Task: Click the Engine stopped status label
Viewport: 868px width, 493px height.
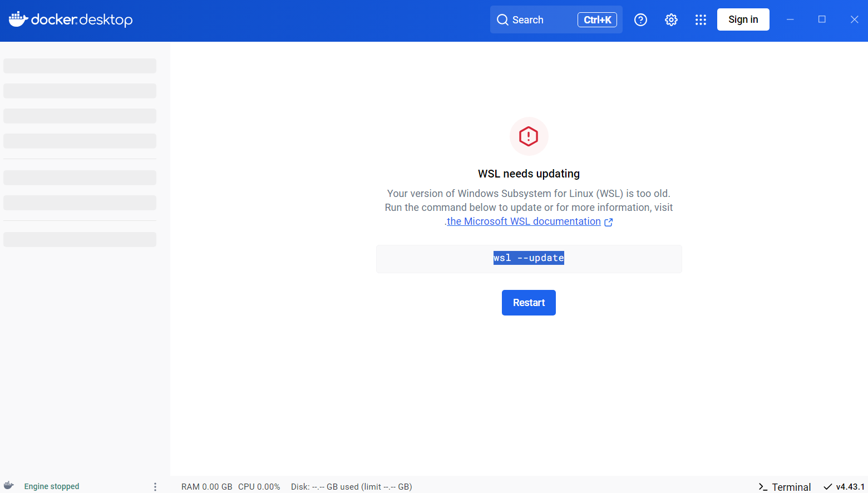Action: [51, 486]
